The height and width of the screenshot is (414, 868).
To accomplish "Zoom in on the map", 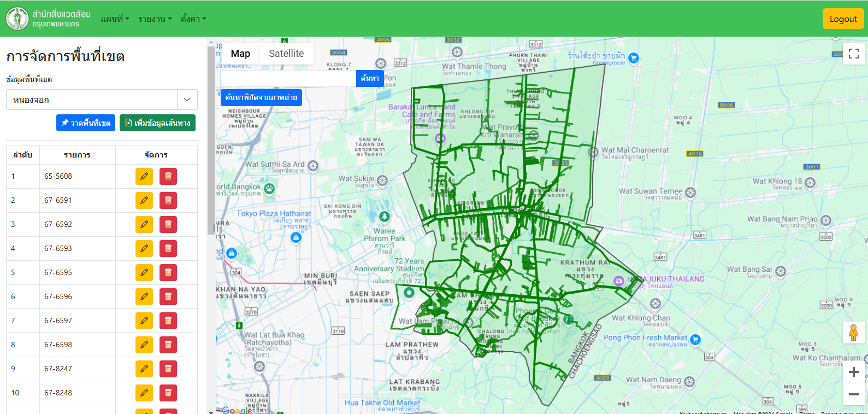I will [853, 372].
